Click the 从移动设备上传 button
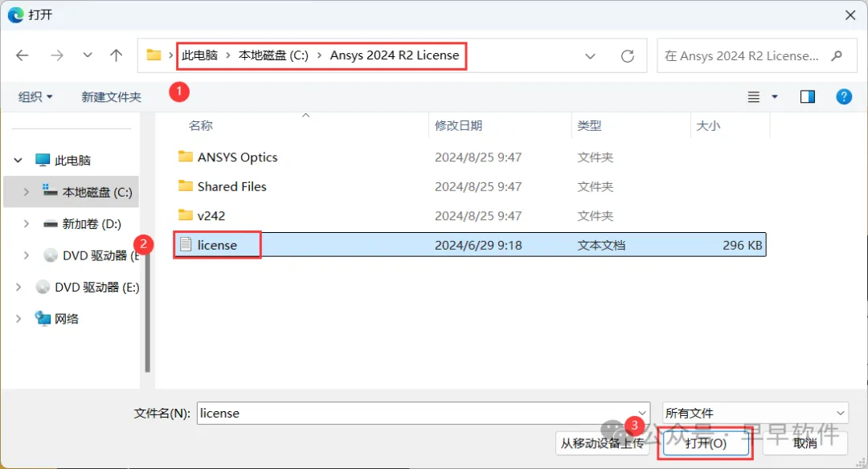Screen dimensions: 868x469 pos(602,443)
